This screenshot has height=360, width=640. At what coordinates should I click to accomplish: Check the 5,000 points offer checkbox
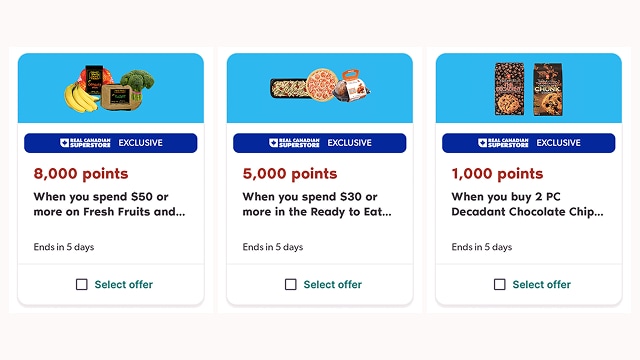tap(291, 284)
